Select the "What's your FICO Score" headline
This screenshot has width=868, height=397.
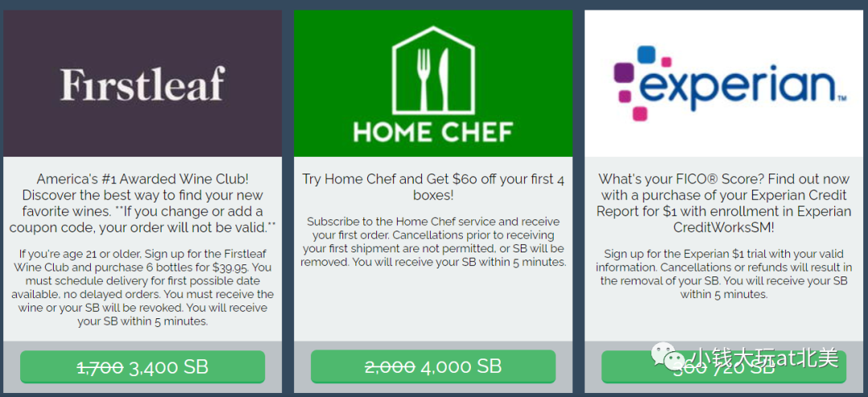[723, 203]
